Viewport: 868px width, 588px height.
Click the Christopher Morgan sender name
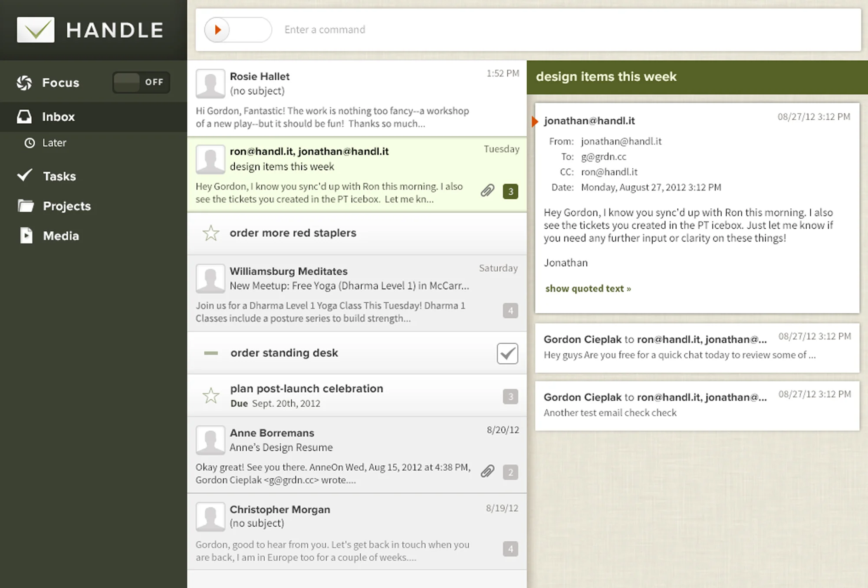280,509
